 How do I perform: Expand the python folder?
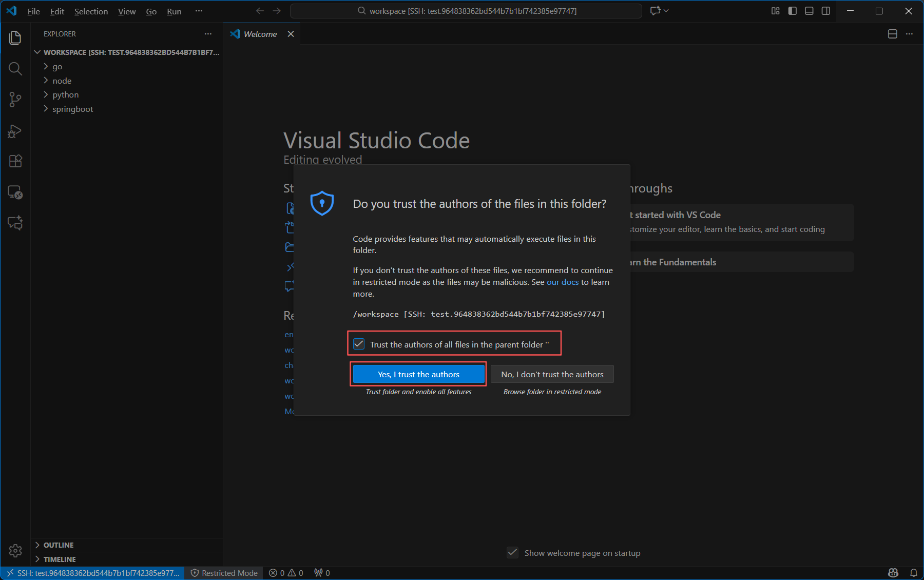[x=65, y=95]
